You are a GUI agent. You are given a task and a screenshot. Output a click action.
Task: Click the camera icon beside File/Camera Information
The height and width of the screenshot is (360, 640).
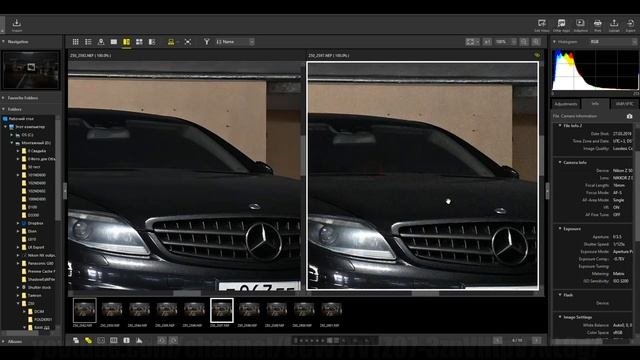(629, 116)
